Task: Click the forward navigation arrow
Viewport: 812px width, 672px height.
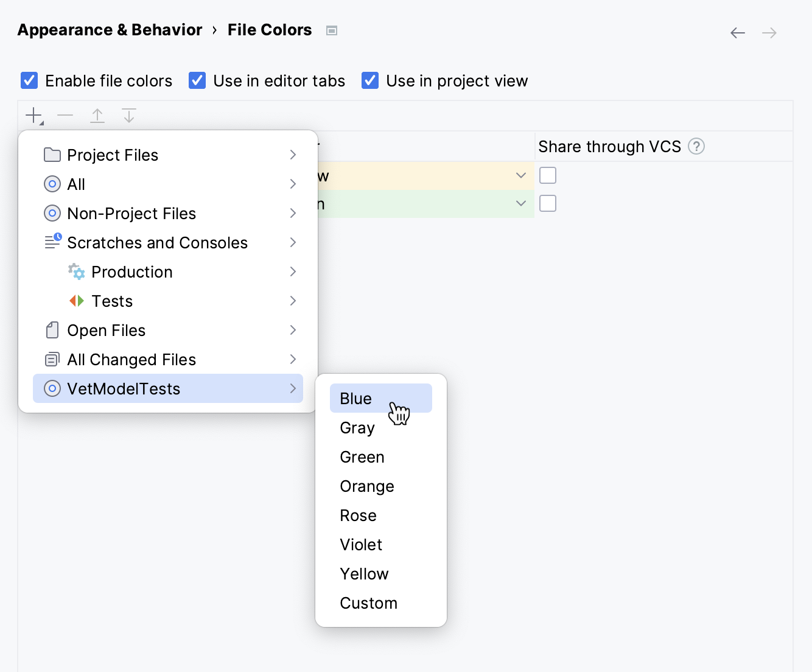Action: (769, 33)
